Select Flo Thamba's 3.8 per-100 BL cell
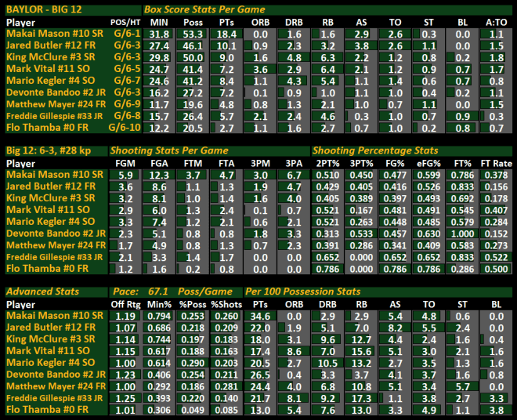 point(496,410)
